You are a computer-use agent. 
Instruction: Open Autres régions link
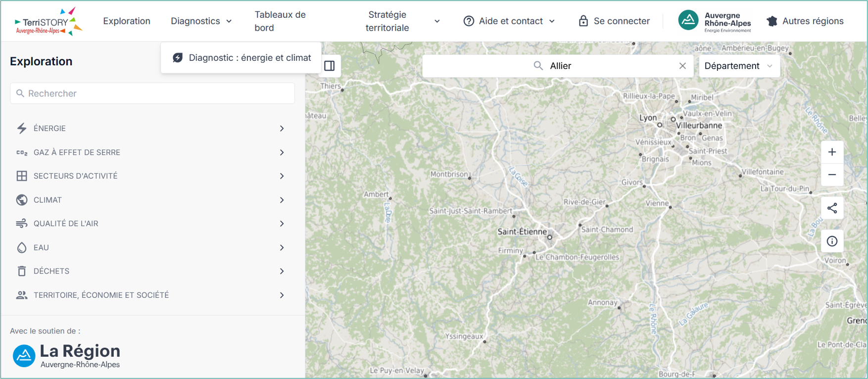[805, 21]
